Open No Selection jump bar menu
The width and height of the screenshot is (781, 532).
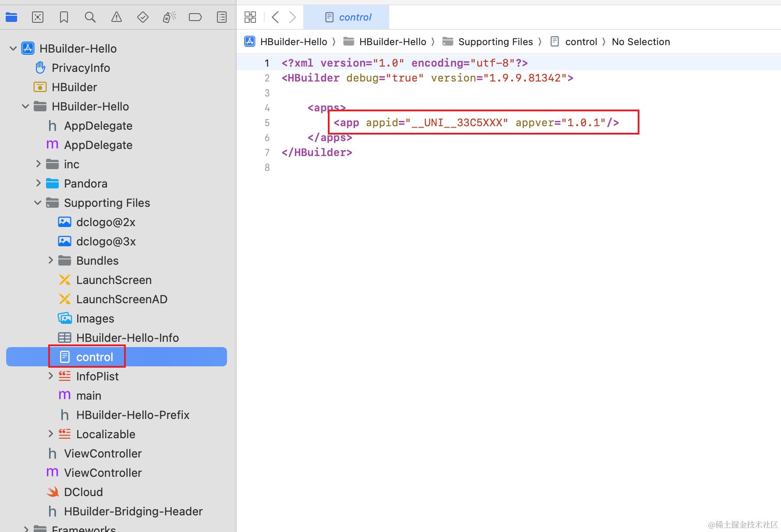[641, 42]
